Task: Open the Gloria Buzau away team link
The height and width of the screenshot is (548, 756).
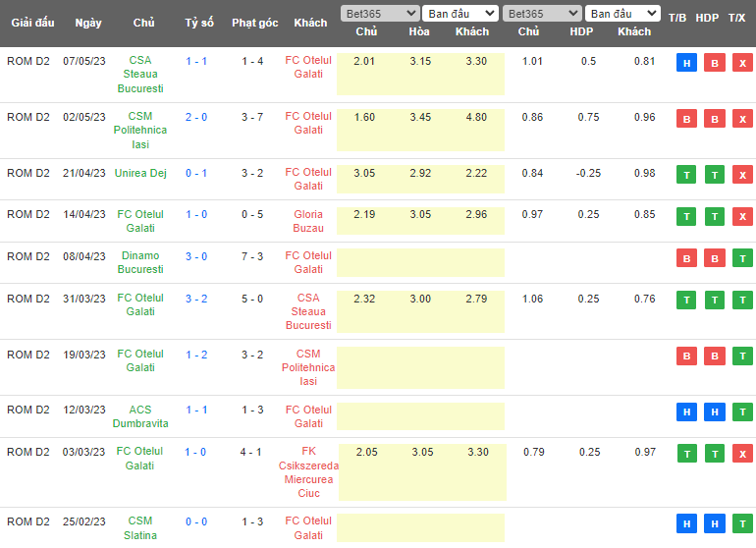Action: (x=308, y=221)
